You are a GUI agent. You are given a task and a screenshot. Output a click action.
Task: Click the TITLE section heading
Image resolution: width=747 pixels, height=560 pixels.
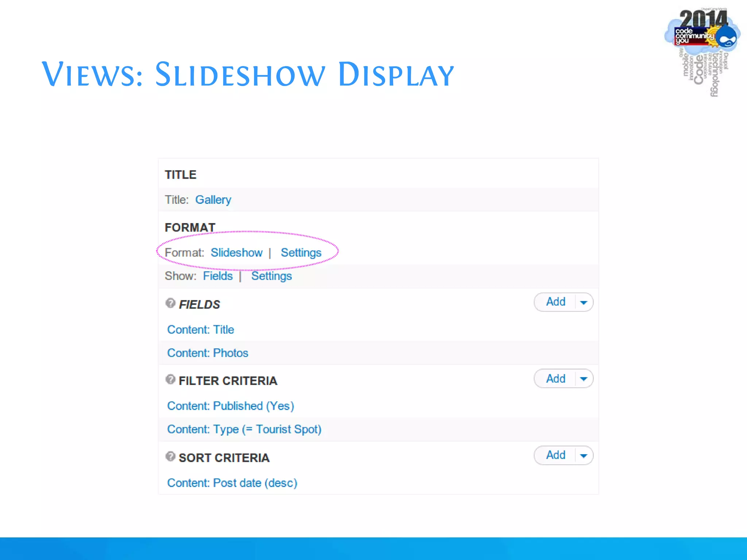(181, 175)
